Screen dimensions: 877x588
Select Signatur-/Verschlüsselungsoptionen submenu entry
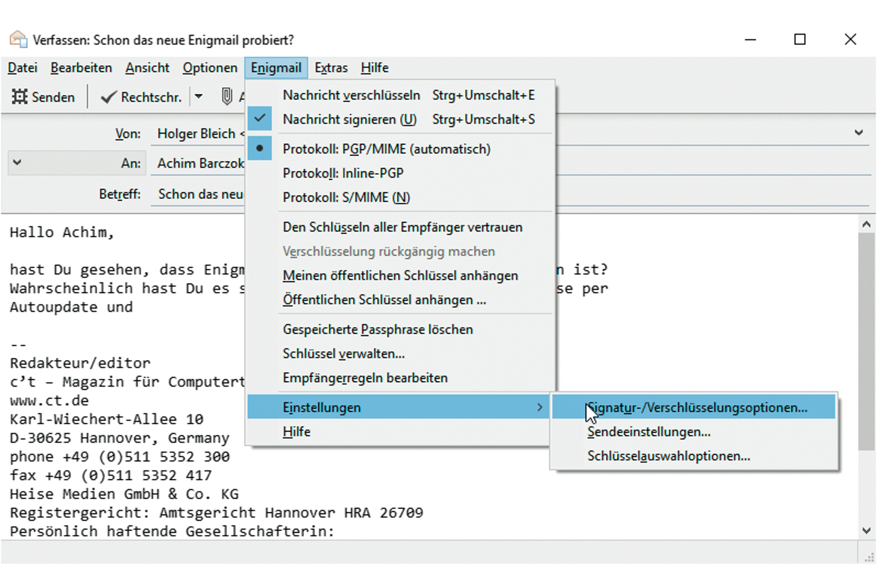[x=697, y=407]
